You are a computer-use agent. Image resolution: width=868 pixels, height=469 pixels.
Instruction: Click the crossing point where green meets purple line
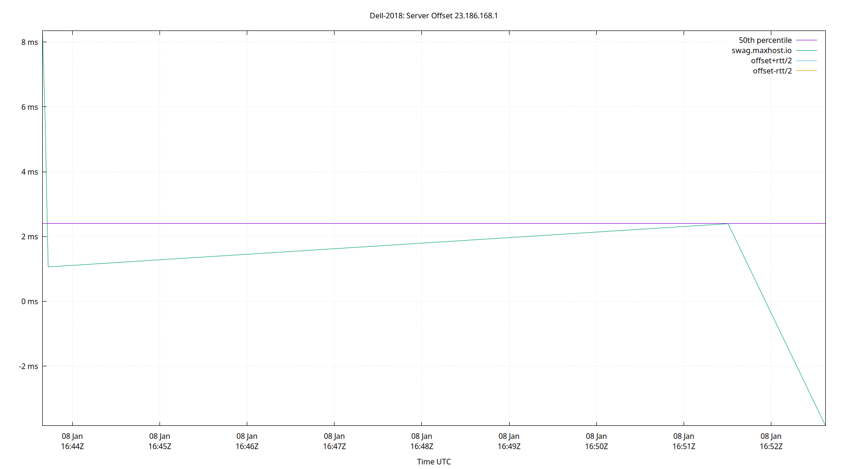728,224
